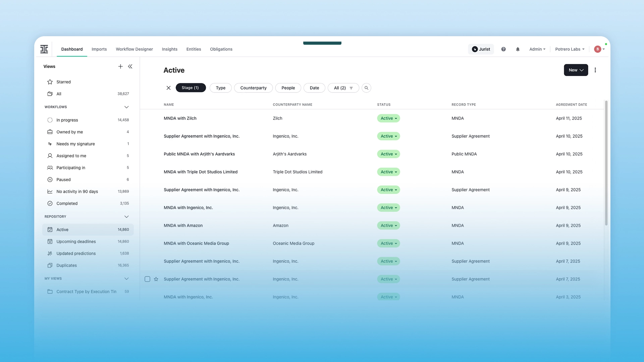The height and width of the screenshot is (362, 644).
Task: Click the Oceanic Media Group counterparty cell
Action: [293, 243]
